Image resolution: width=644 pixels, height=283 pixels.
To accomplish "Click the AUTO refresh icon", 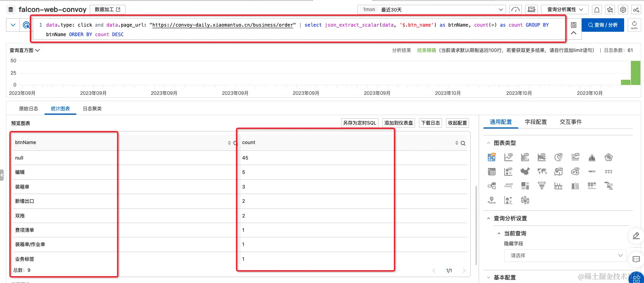I will [634, 25].
